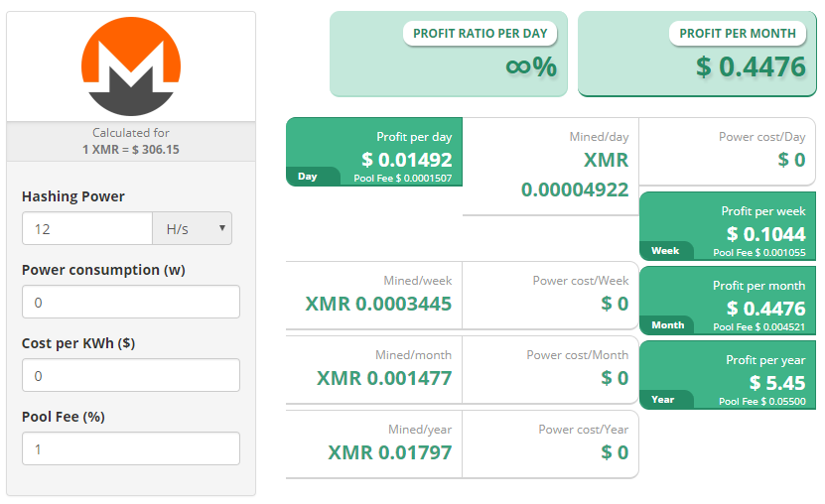Edit the Pool Fee (%) input

click(x=131, y=448)
